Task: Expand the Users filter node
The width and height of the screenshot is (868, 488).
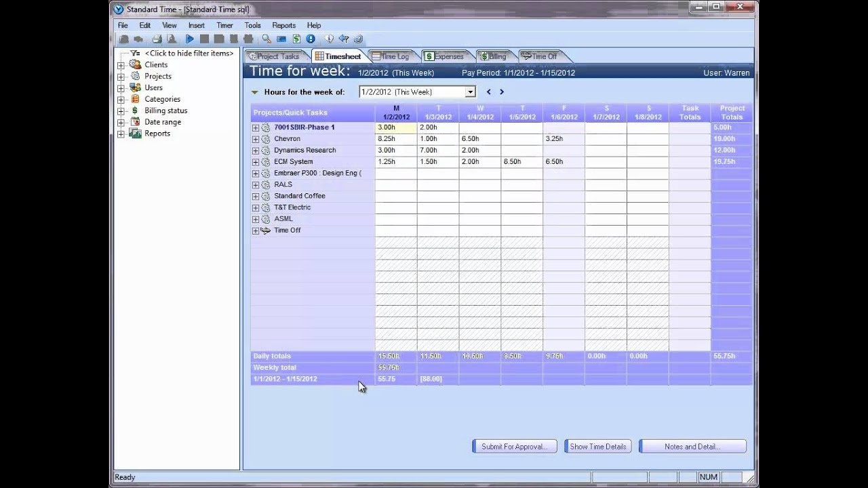Action: click(x=121, y=88)
